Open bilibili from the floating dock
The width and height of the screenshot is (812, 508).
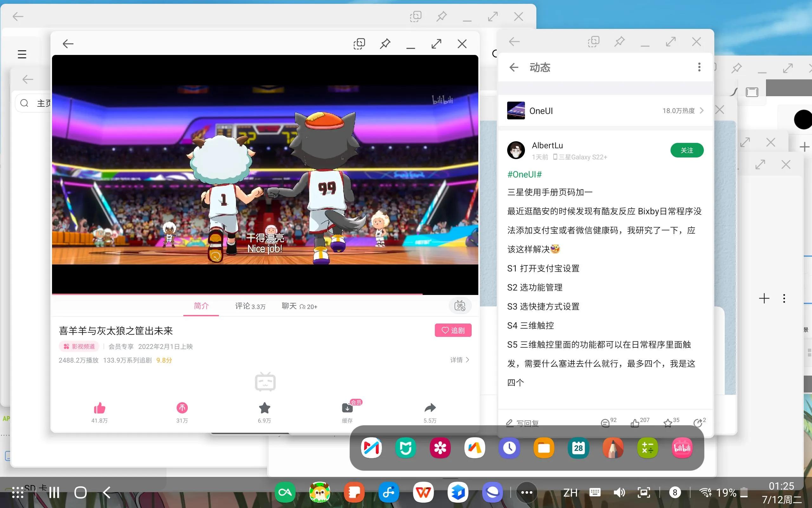click(682, 448)
